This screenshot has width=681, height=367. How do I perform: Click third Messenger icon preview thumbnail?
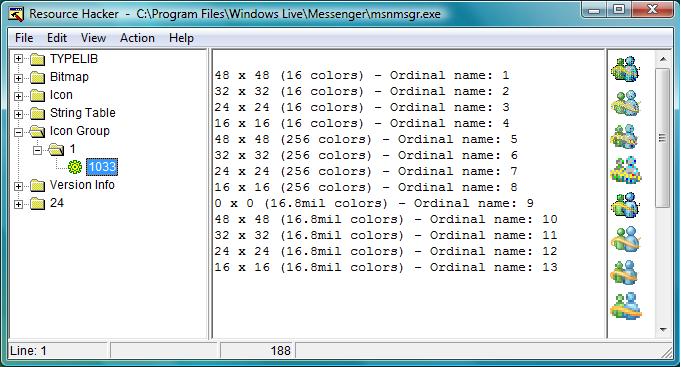[x=625, y=136]
